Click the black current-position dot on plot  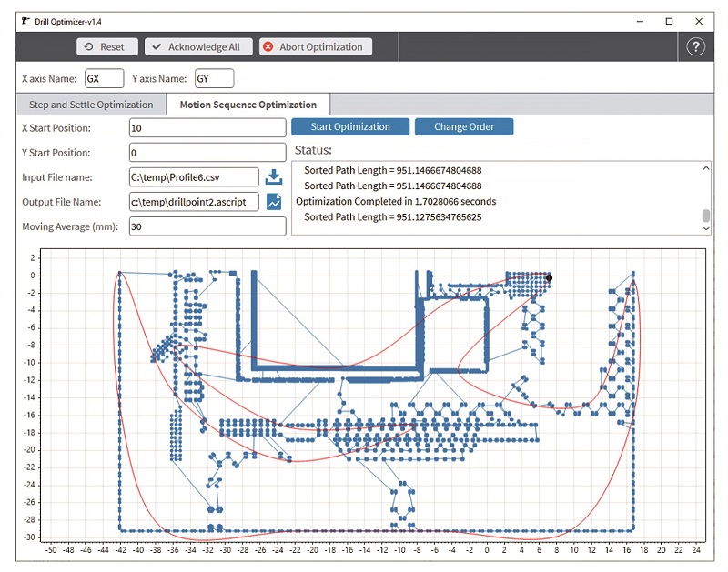[x=550, y=278]
